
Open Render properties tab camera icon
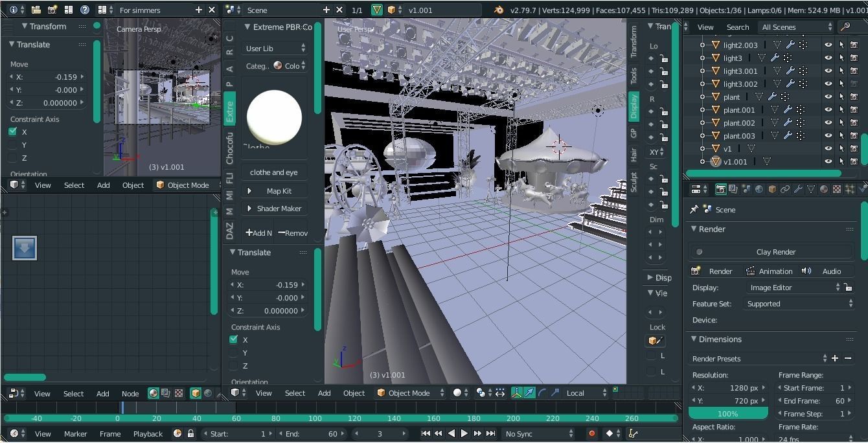[x=720, y=189]
